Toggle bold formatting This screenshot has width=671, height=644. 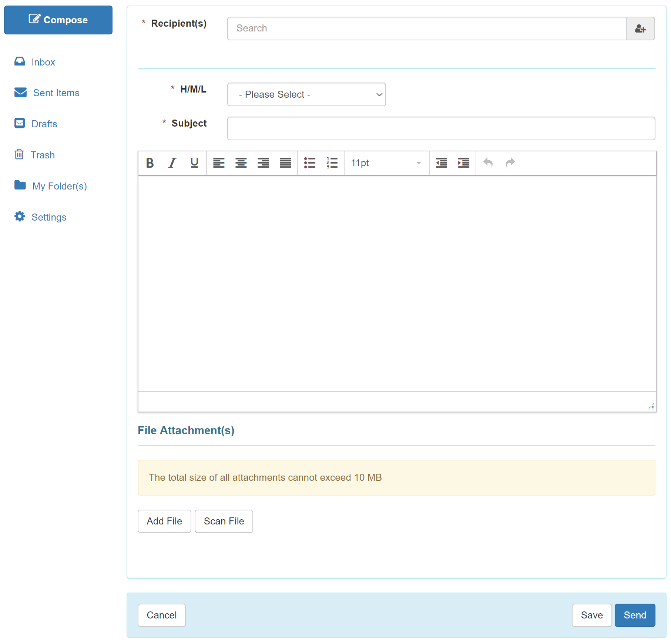pos(150,163)
